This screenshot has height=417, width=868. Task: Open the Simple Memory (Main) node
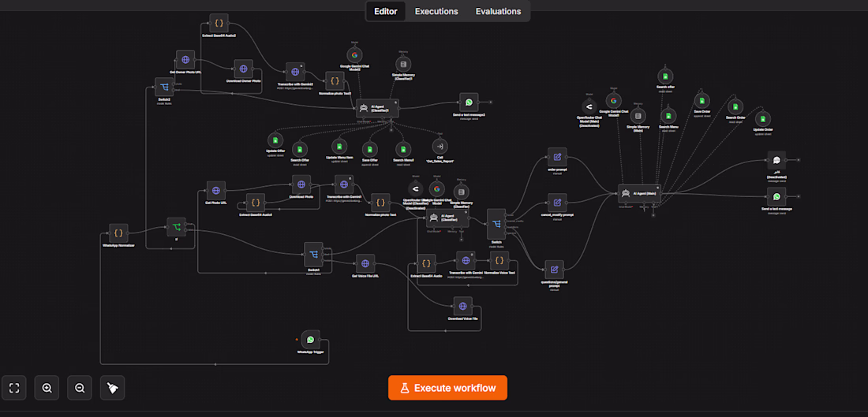coord(638,116)
